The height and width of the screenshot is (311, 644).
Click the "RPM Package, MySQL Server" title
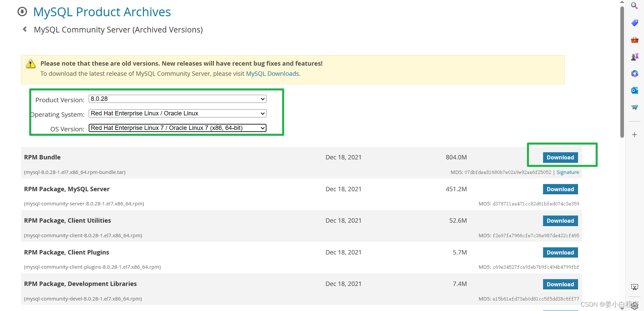pyautogui.click(x=67, y=189)
